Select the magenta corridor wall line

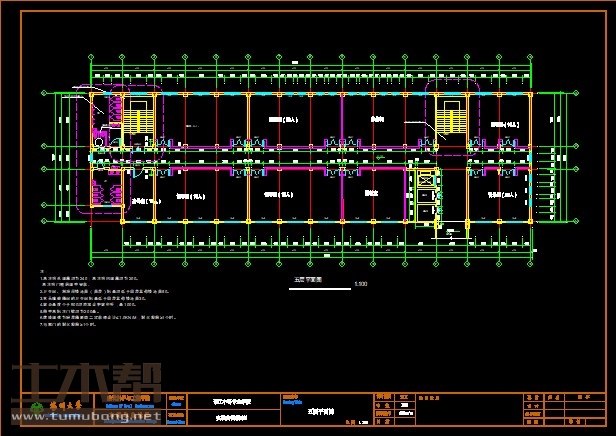pyautogui.click(x=300, y=170)
